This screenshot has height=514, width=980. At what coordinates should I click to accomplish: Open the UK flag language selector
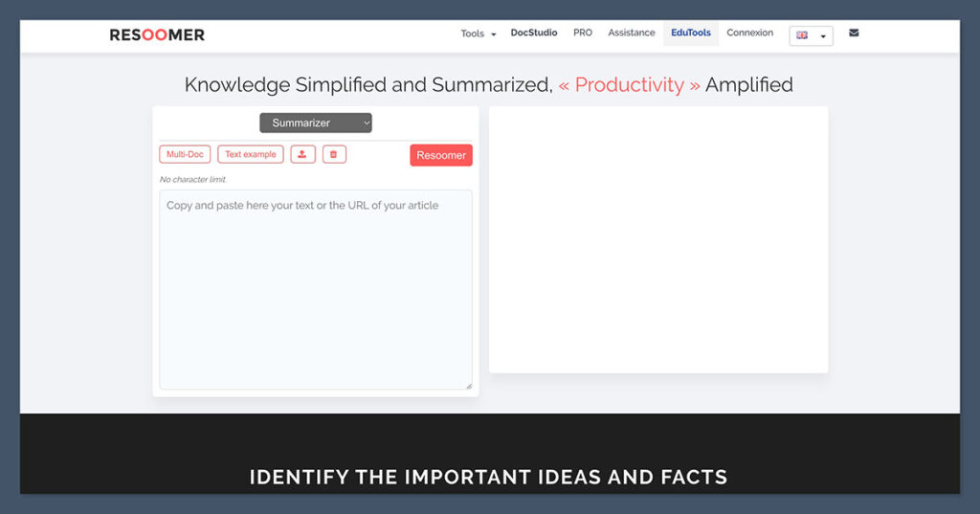coord(811,35)
